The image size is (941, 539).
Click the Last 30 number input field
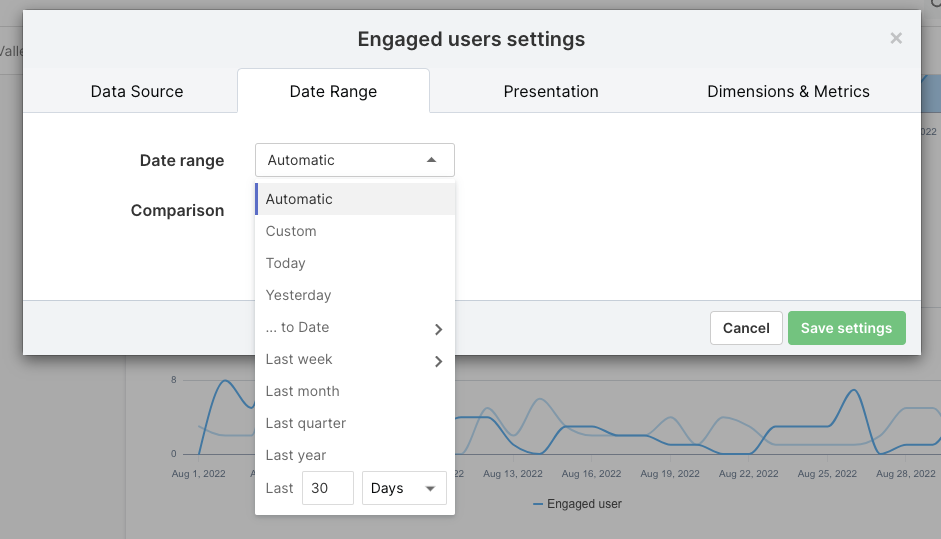tap(327, 488)
